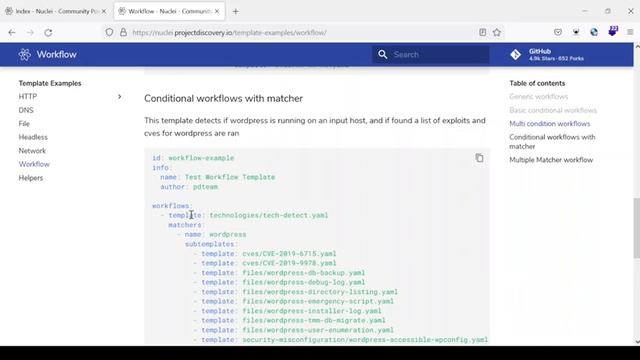Open a new tab with plus
This screenshot has height=360, width=640.
(236, 11)
